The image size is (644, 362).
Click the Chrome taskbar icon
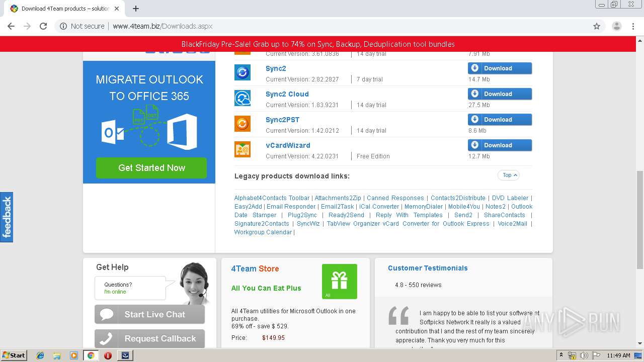pyautogui.click(x=91, y=355)
